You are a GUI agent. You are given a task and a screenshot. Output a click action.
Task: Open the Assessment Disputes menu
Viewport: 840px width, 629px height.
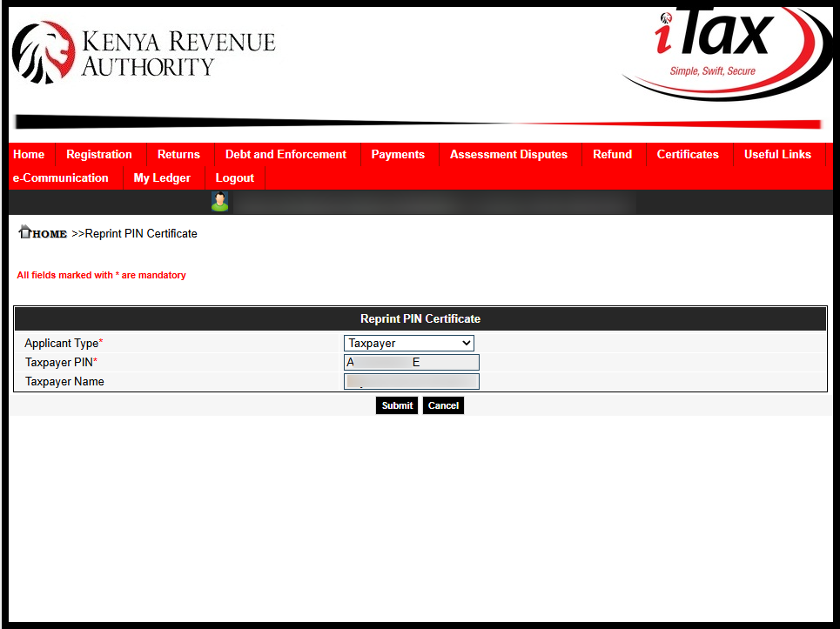[508, 154]
